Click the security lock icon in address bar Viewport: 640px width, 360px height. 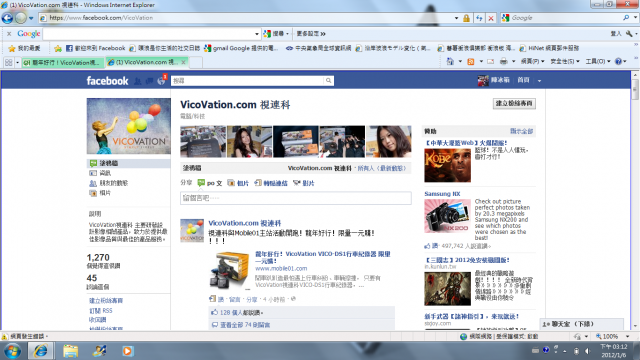pos(466,18)
